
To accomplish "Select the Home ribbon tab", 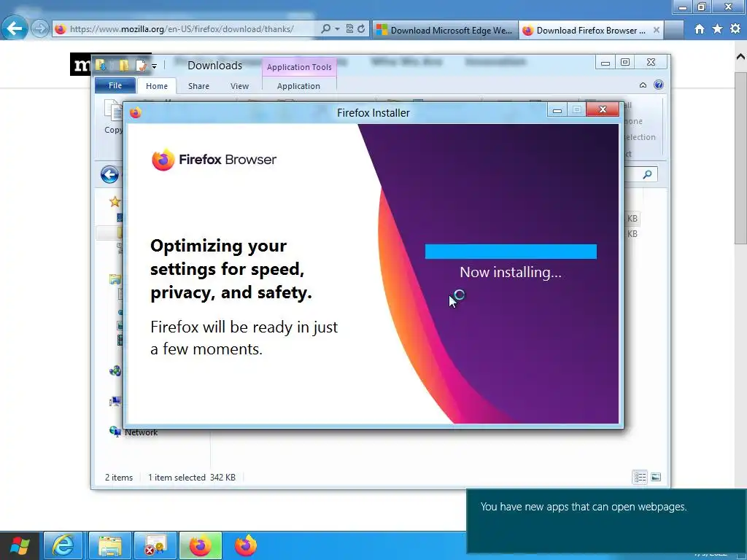I will click(x=157, y=86).
